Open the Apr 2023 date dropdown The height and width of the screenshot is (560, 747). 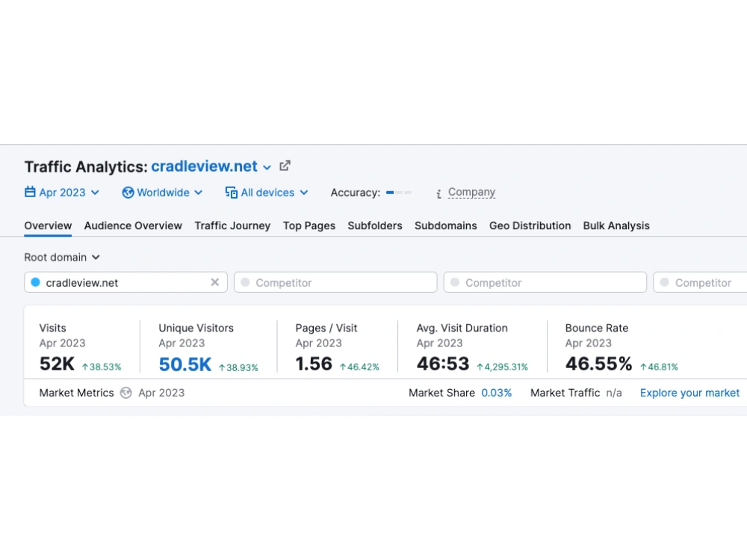[x=62, y=193]
